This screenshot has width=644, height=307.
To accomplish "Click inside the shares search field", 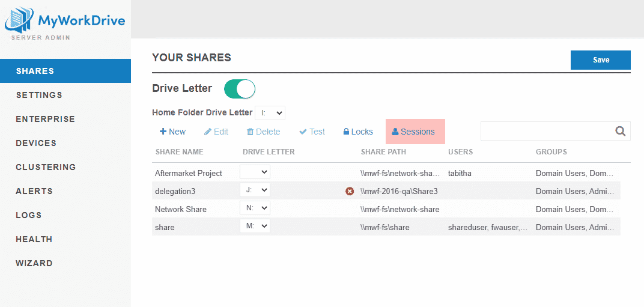I will tap(545, 131).
